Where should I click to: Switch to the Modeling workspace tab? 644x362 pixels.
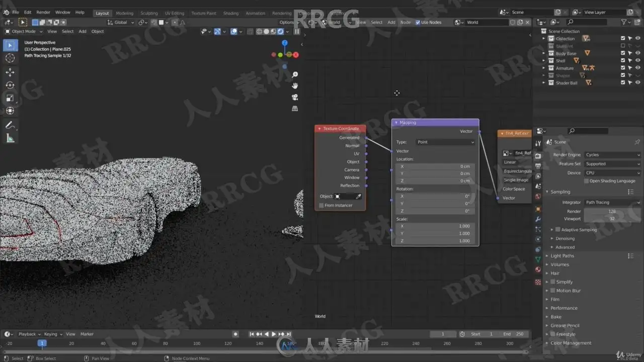[125, 13]
